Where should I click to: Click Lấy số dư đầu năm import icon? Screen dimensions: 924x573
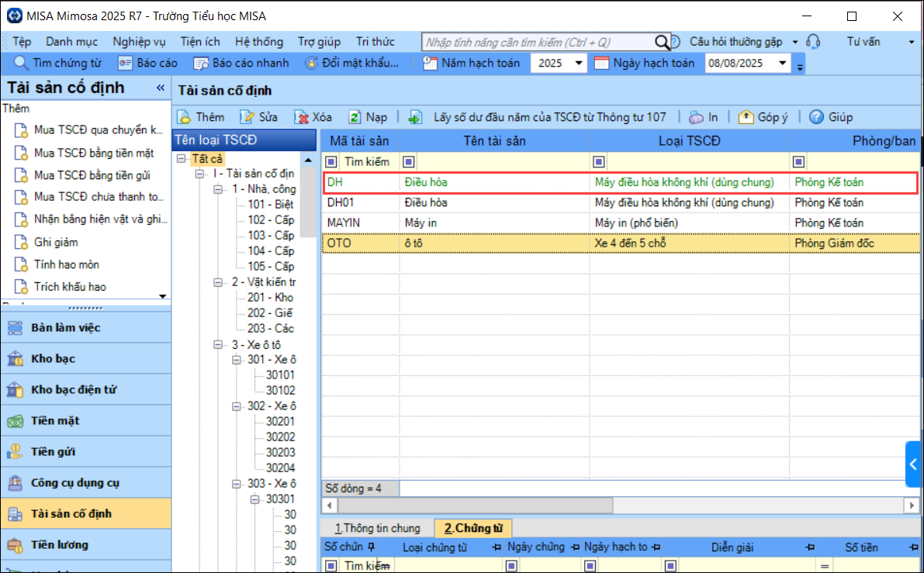pos(415,117)
